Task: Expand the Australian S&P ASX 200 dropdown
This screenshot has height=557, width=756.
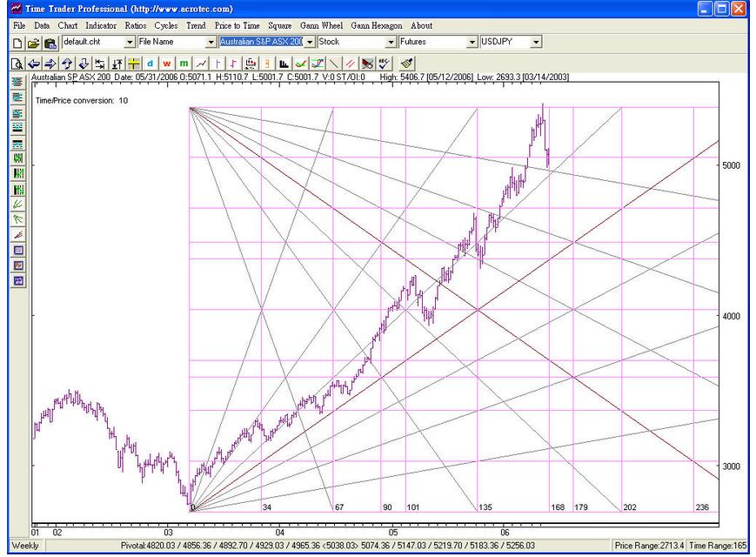Action: [x=310, y=43]
